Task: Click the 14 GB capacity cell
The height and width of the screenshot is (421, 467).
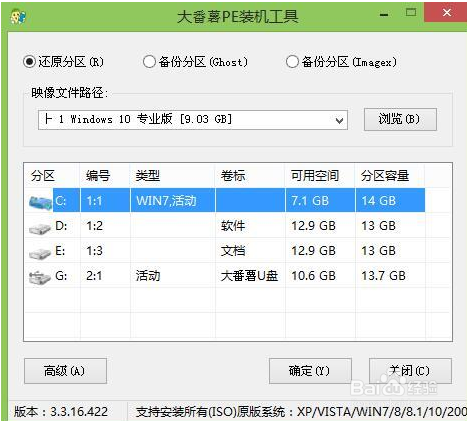Action: [x=379, y=201]
